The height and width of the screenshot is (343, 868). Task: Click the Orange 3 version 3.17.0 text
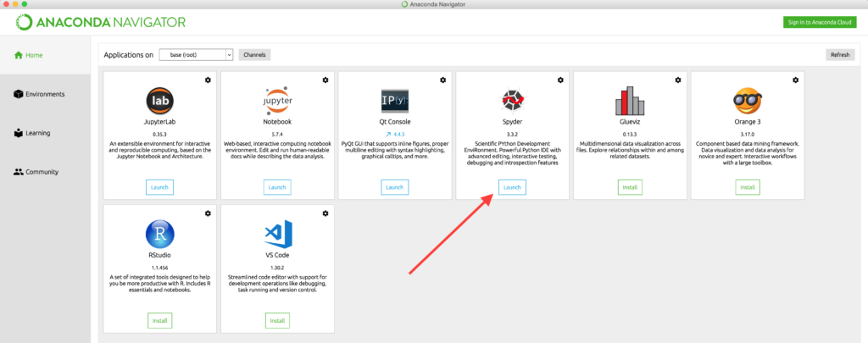[748, 134]
